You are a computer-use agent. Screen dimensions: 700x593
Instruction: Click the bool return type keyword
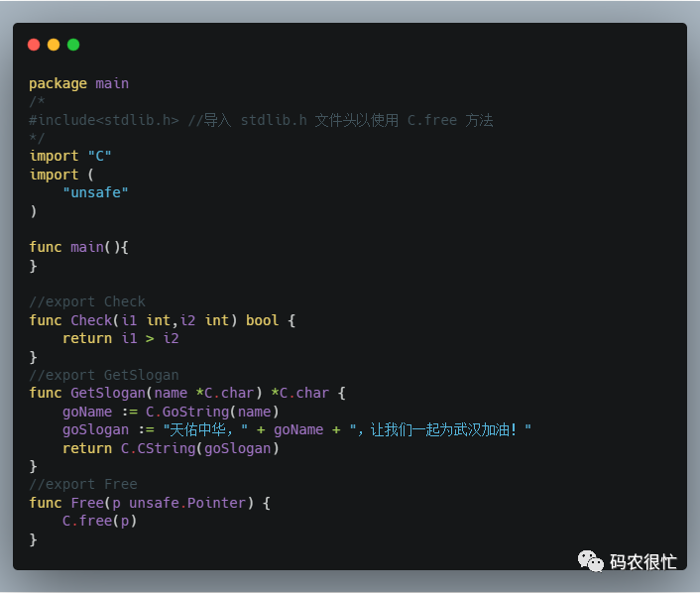coord(263,320)
